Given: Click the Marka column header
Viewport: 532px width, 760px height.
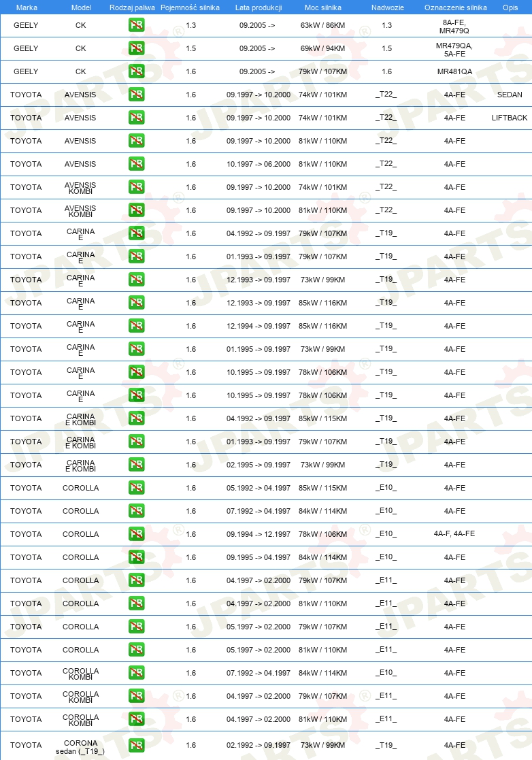Looking at the screenshot, I should pos(27,7).
